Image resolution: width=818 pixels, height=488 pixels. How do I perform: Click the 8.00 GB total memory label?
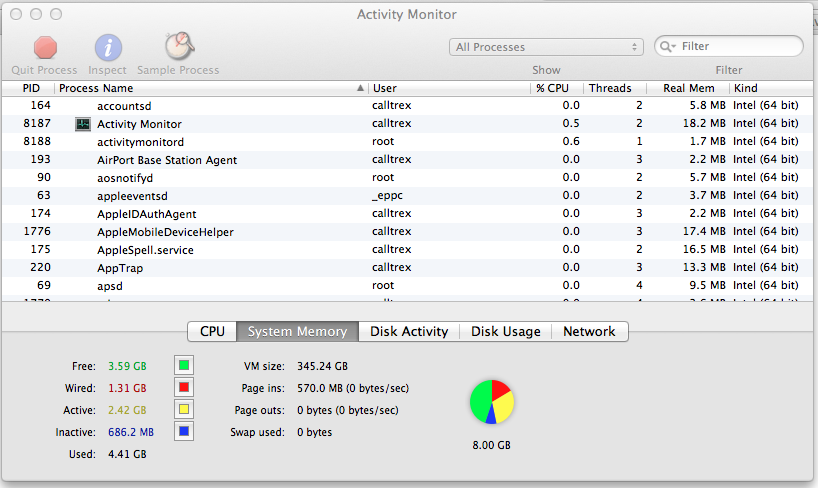491,445
